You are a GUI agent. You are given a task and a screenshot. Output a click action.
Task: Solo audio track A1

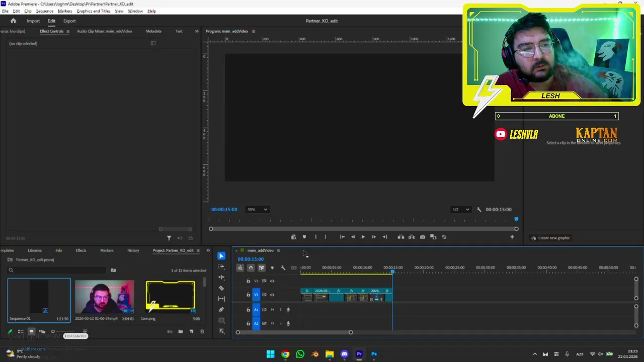click(x=280, y=310)
